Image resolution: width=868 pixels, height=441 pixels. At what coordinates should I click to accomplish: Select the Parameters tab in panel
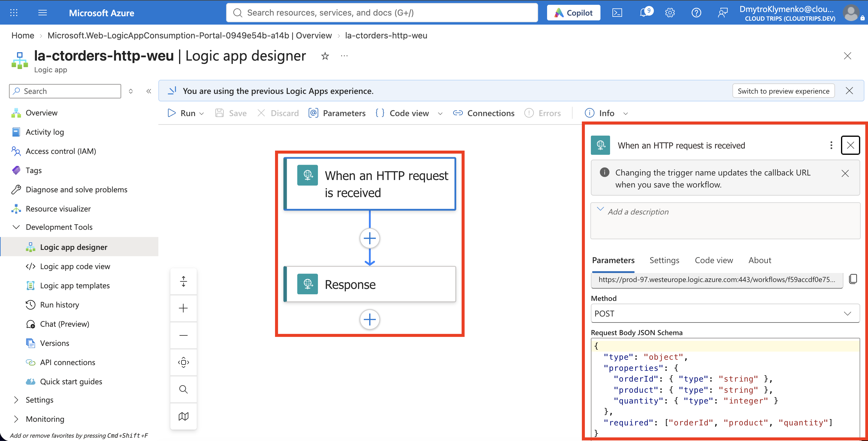[613, 260]
